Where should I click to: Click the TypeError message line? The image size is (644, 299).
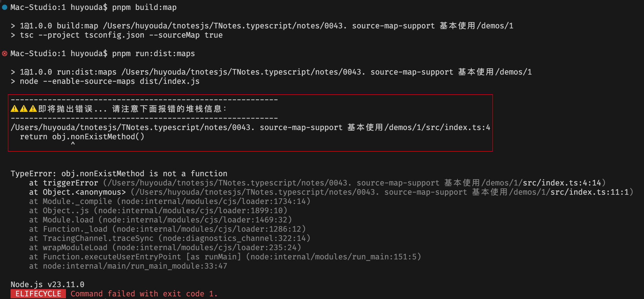click(x=119, y=174)
